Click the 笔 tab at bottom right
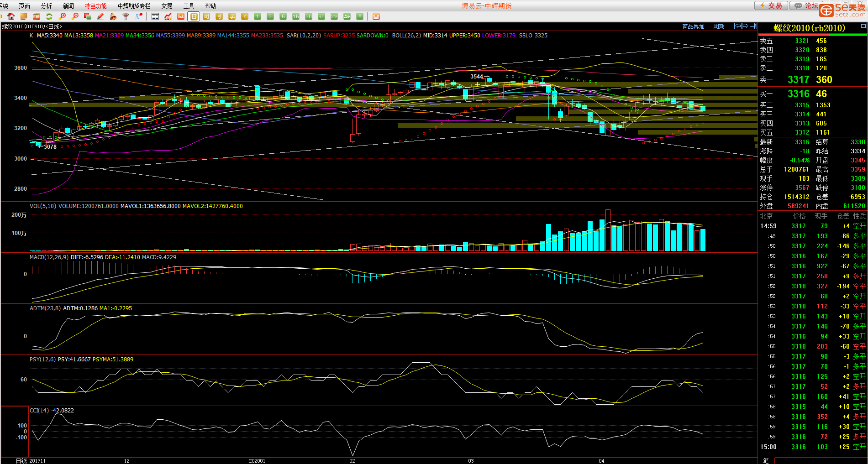Image resolution: width=868 pixels, height=464 pixels. 766,460
